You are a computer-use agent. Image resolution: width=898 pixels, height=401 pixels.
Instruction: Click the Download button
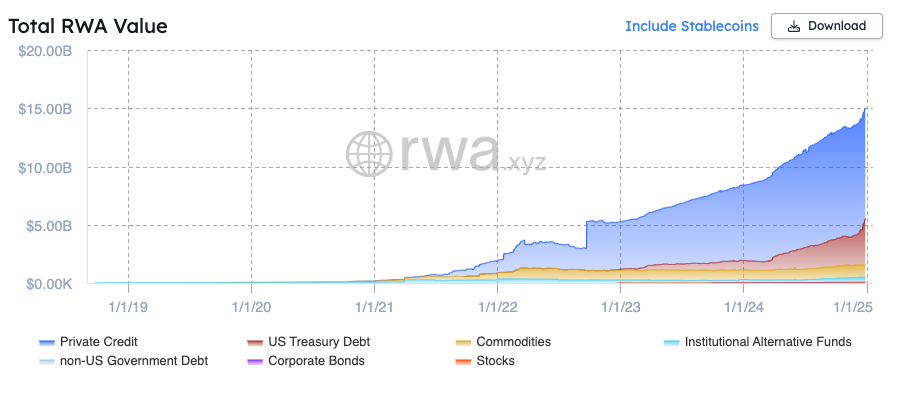click(x=826, y=26)
